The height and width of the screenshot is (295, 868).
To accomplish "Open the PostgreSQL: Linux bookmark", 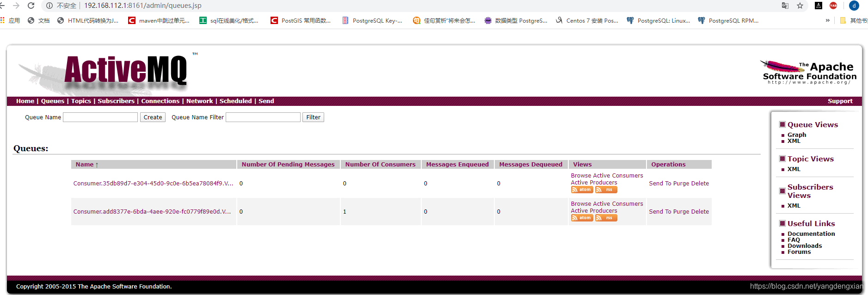I will pos(659,20).
